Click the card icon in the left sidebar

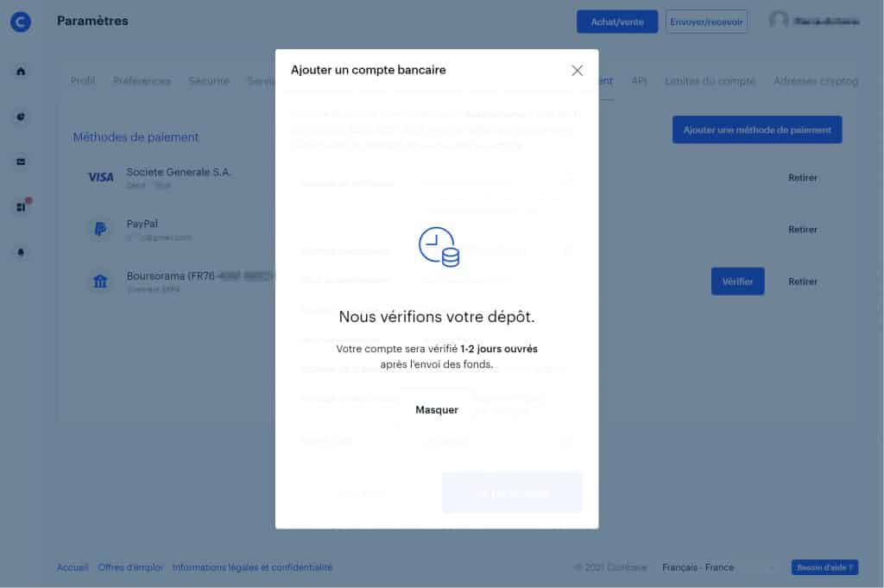click(x=21, y=161)
